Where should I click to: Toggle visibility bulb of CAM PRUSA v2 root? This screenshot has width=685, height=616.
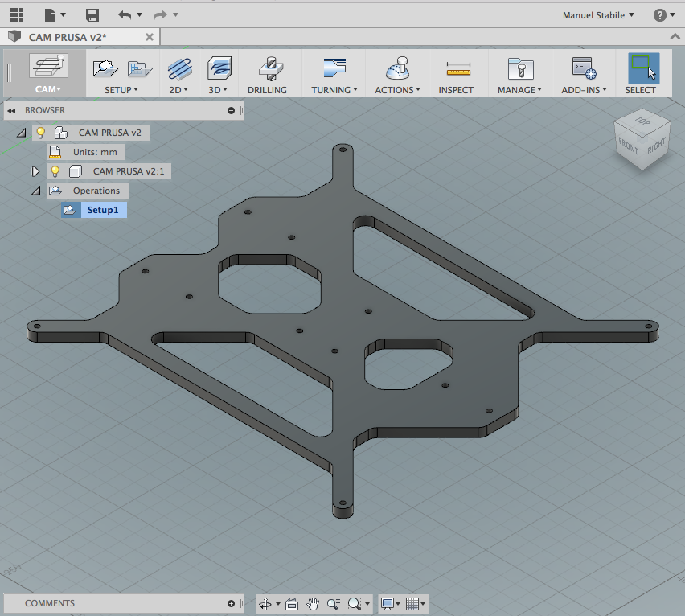40,133
